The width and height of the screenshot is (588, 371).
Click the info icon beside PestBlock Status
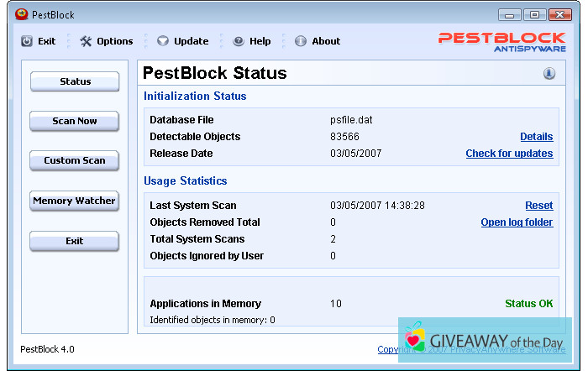click(x=549, y=74)
